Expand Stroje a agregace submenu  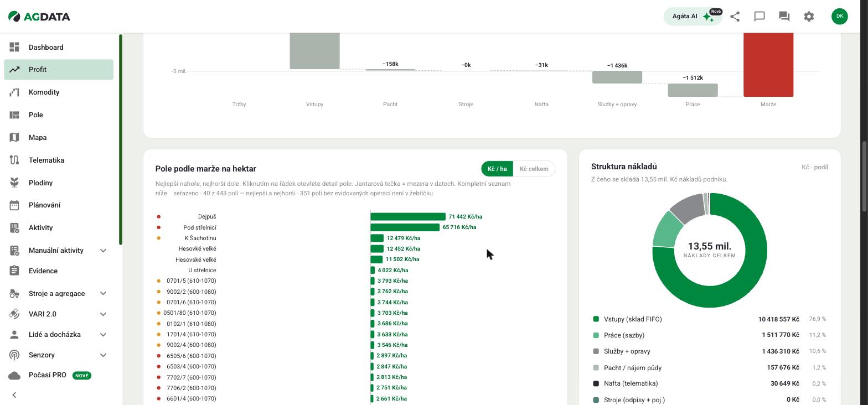pos(103,293)
